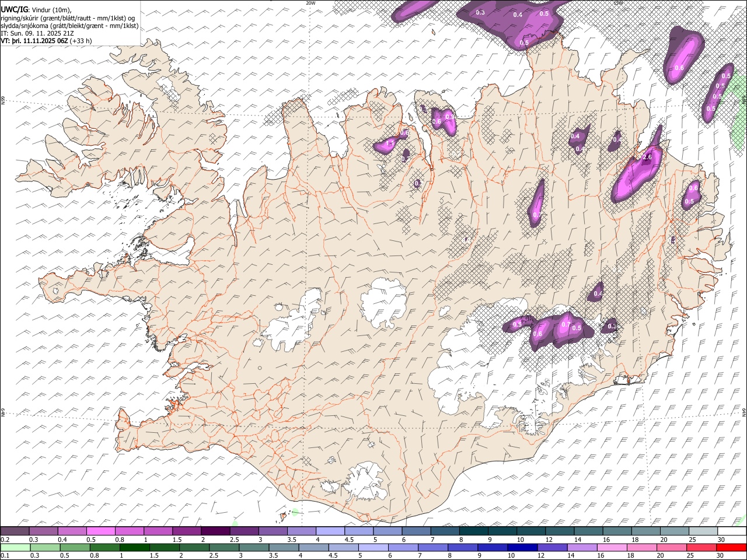Viewport: 747px width, 560px height.
Task: Select the white swatch labeled 30 in purple scale
Action: point(731,531)
